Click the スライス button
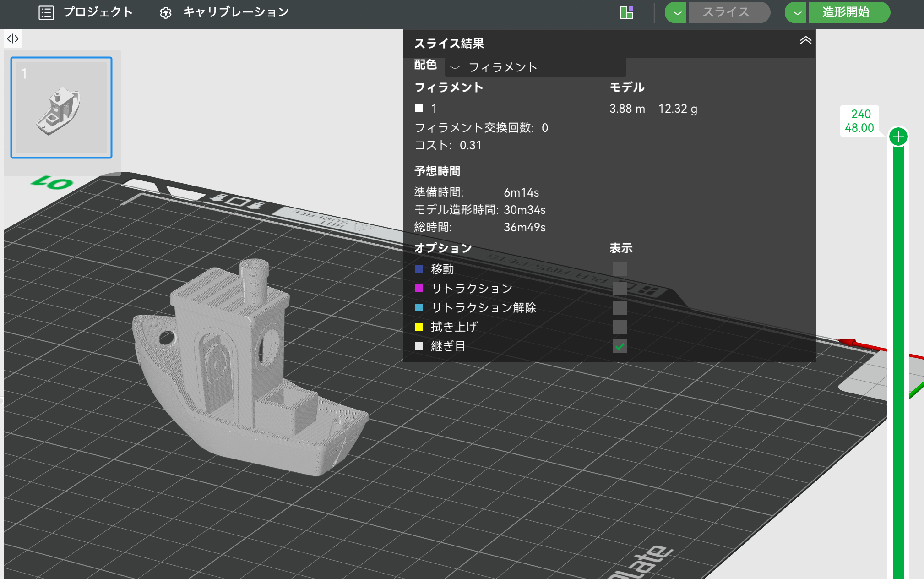The height and width of the screenshot is (579, 924). [728, 12]
